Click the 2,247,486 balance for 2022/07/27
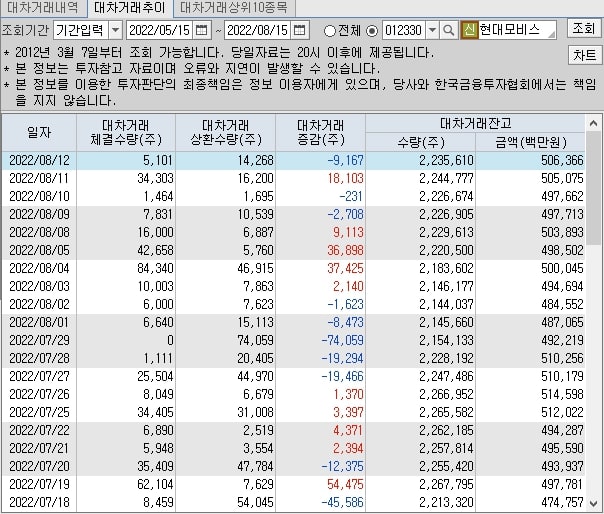The image size is (604, 514). click(446, 376)
